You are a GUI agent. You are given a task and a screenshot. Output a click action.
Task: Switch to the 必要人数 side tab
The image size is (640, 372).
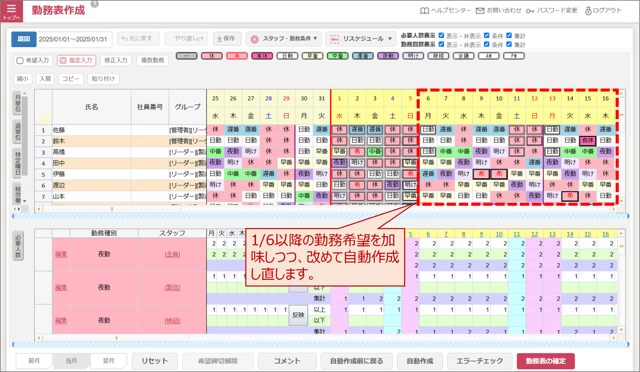tap(18, 246)
